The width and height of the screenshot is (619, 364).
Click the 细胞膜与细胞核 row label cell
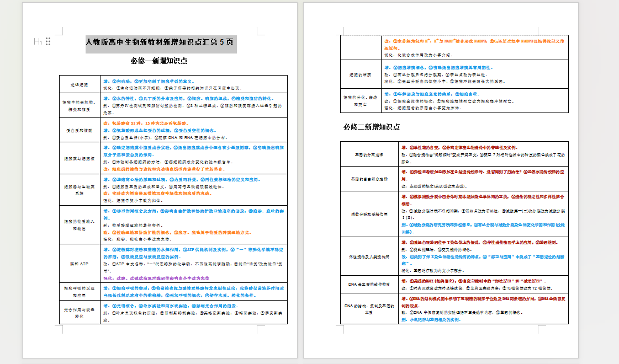(x=80, y=158)
